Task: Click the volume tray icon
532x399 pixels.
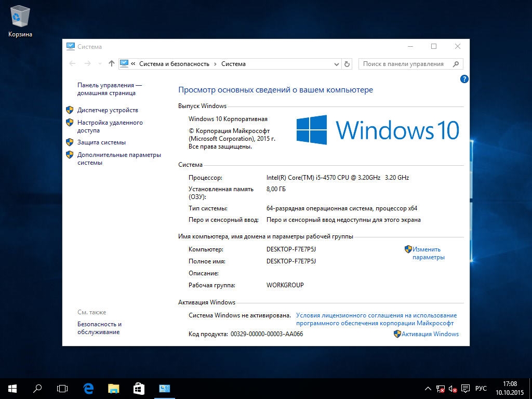Action: coord(453,389)
